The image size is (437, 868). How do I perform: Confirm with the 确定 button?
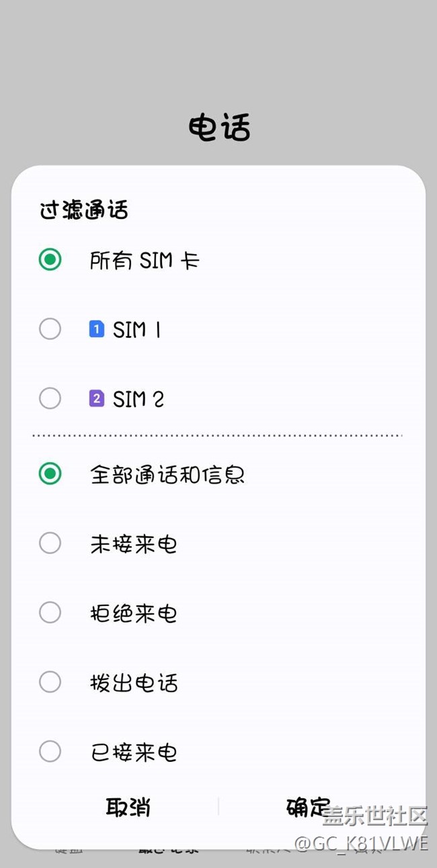click(x=308, y=807)
